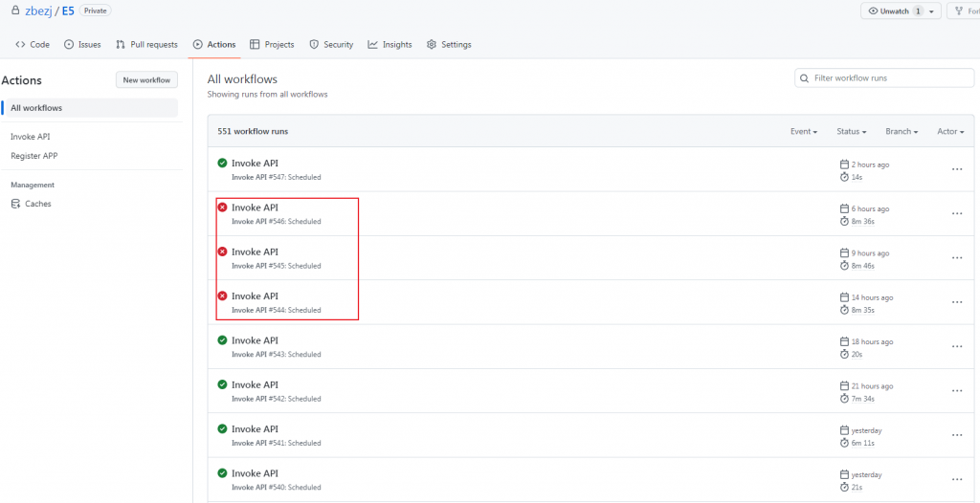This screenshot has height=503, width=980.
Task: Click the red failed status icon for run #544
Action: tap(222, 296)
